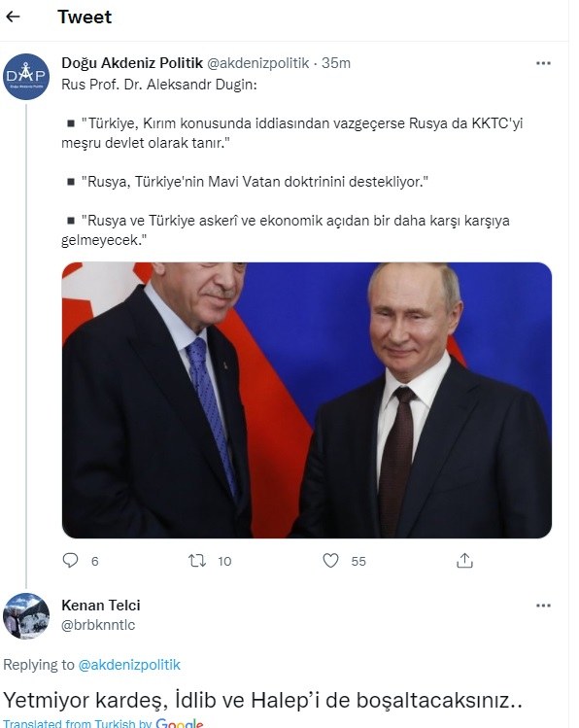Click the Translated from Turkish link
Image resolution: width=579 pixels, height=728 pixels.
click(x=78, y=723)
